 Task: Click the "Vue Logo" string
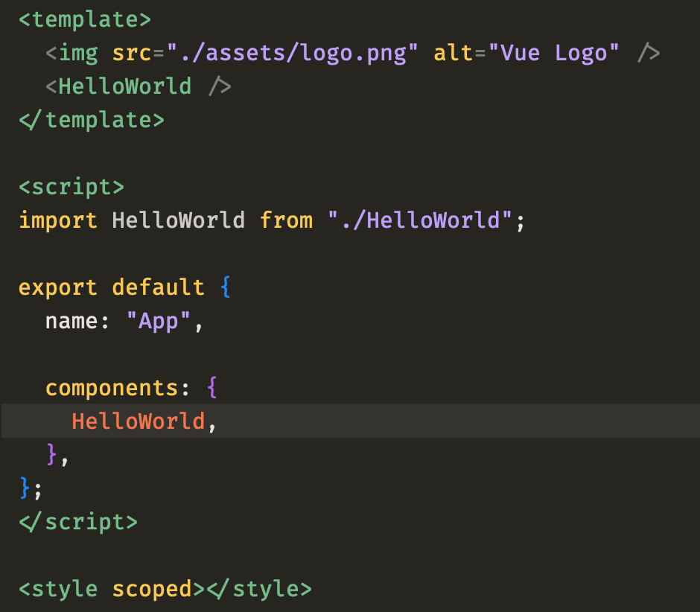(x=553, y=53)
